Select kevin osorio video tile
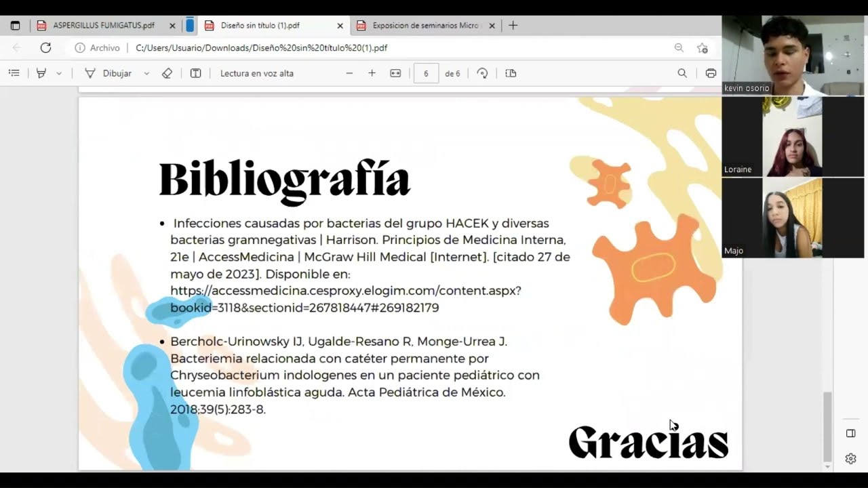Screen dimensions: 868x488 (793, 56)
